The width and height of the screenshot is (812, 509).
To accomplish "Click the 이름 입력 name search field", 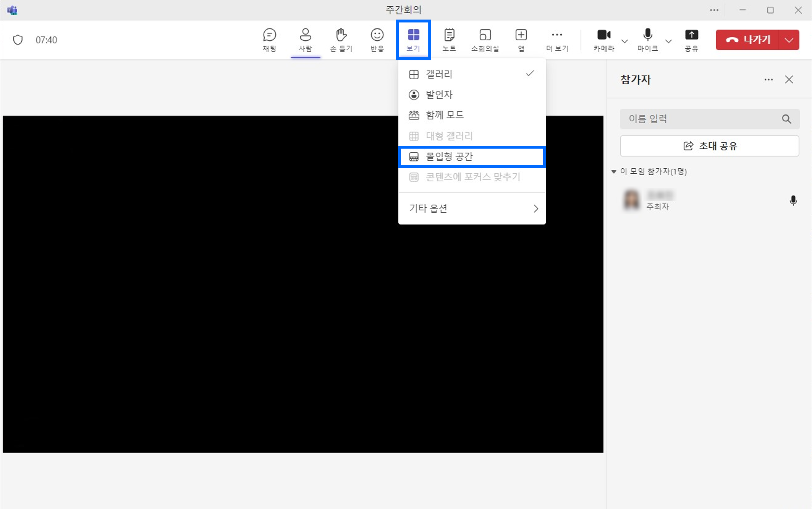I will (690, 119).
